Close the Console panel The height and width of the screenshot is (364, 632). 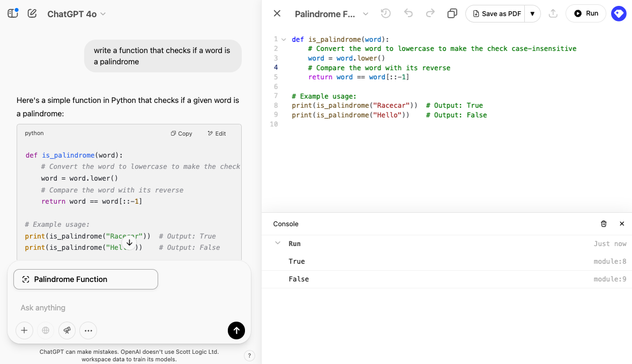tap(622, 224)
